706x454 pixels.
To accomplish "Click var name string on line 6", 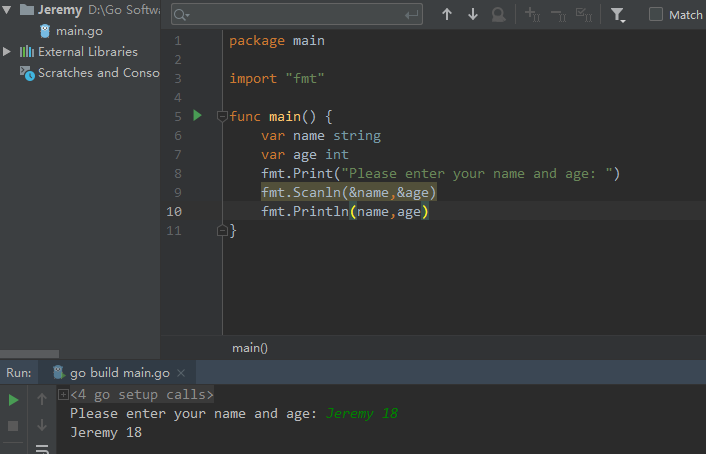I will [321, 136].
